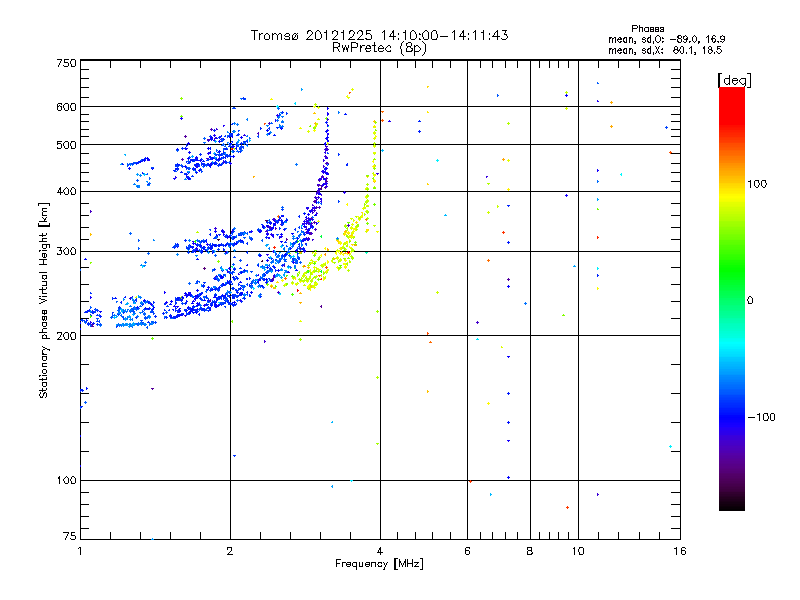Click the "RwPretec (8p)" subtitle
This screenshot has width=800, height=600.
(379, 48)
